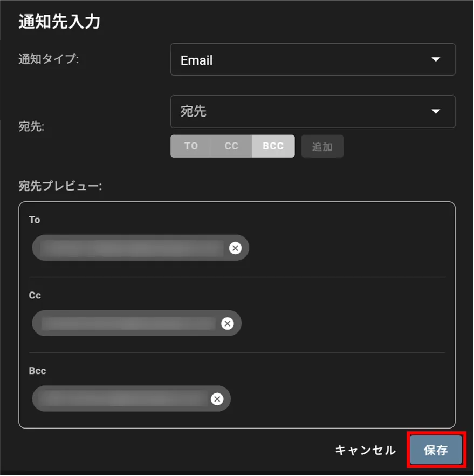Select the CC recipient type toggle

click(231, 146)
